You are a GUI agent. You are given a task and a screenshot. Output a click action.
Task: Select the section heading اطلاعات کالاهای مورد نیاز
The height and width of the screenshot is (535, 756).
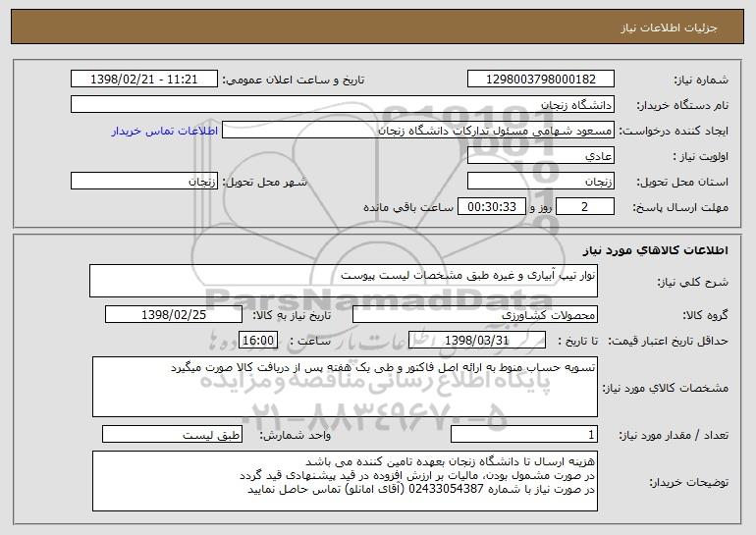click(655, 250)
